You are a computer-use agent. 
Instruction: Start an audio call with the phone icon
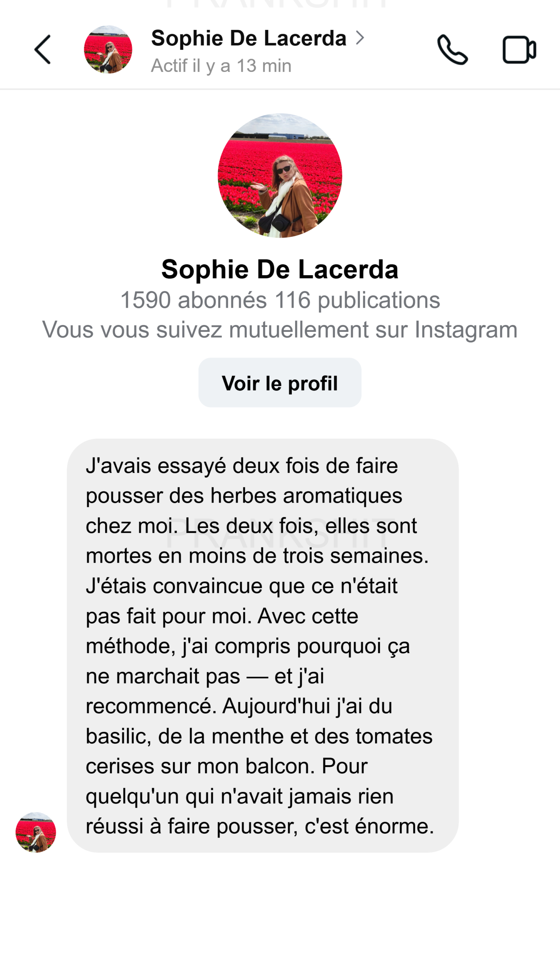[452, 50]
